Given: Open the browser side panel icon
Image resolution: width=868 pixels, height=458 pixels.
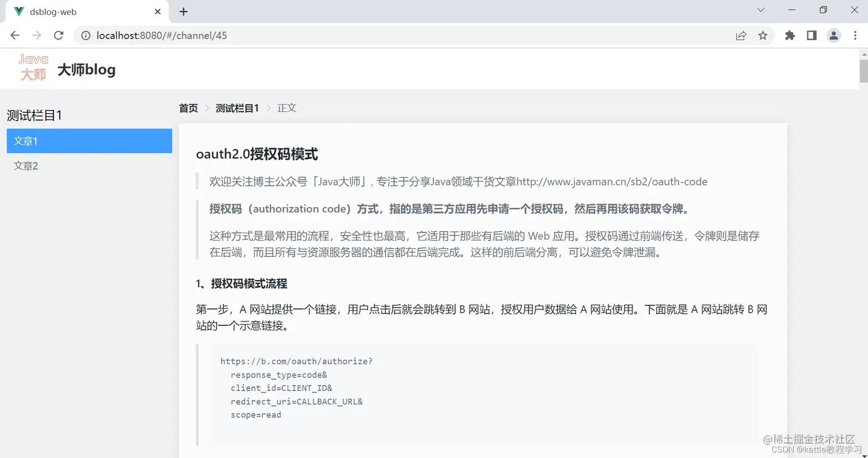Looking at the screenshot, I should (811, 35).
